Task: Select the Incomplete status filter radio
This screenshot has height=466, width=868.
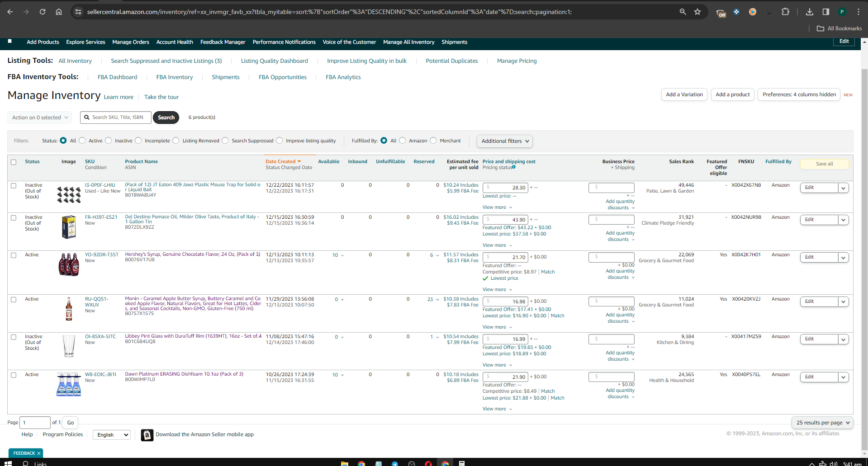Action: coord(138,141)
